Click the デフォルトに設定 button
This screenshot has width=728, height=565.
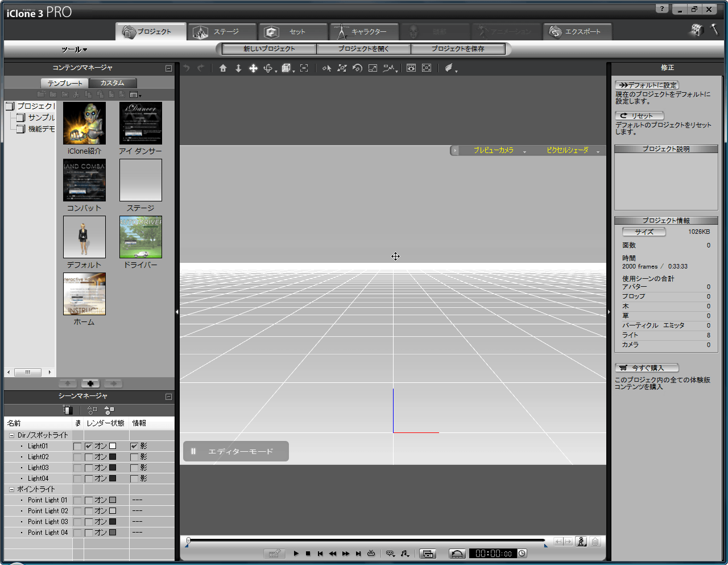pyautogui.click(x=647, y=85)
